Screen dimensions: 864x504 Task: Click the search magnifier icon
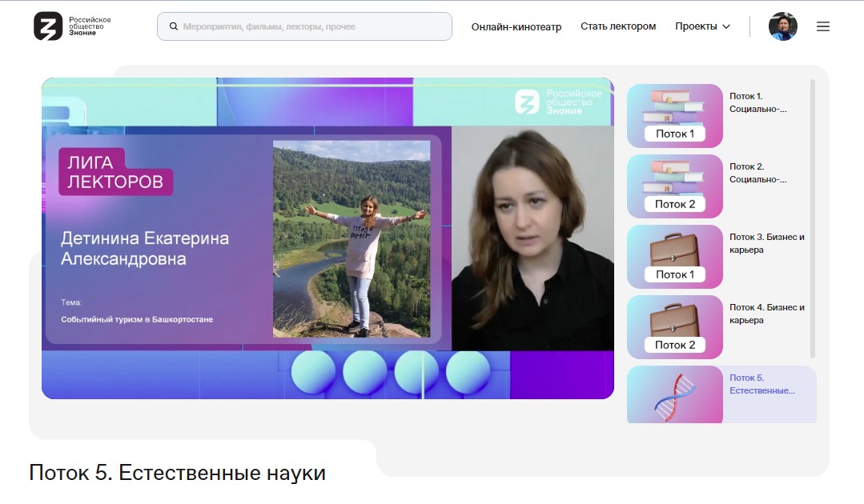tap(173, 26)
